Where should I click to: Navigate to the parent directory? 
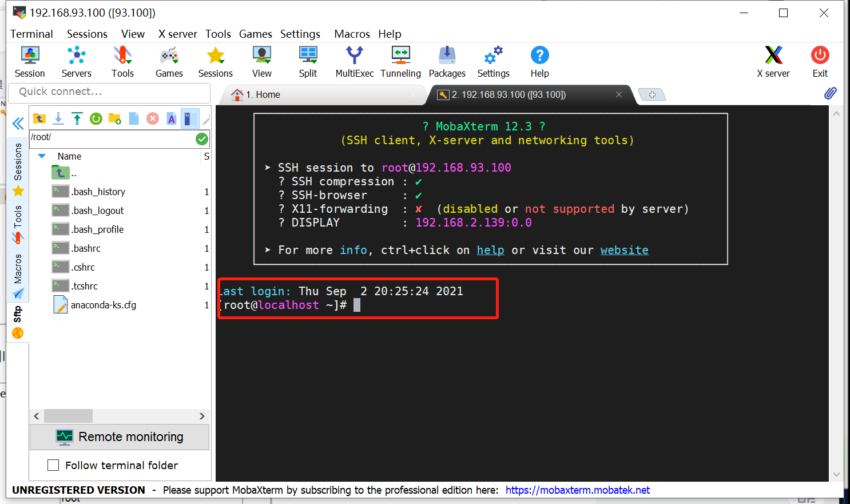pos(39,118)
